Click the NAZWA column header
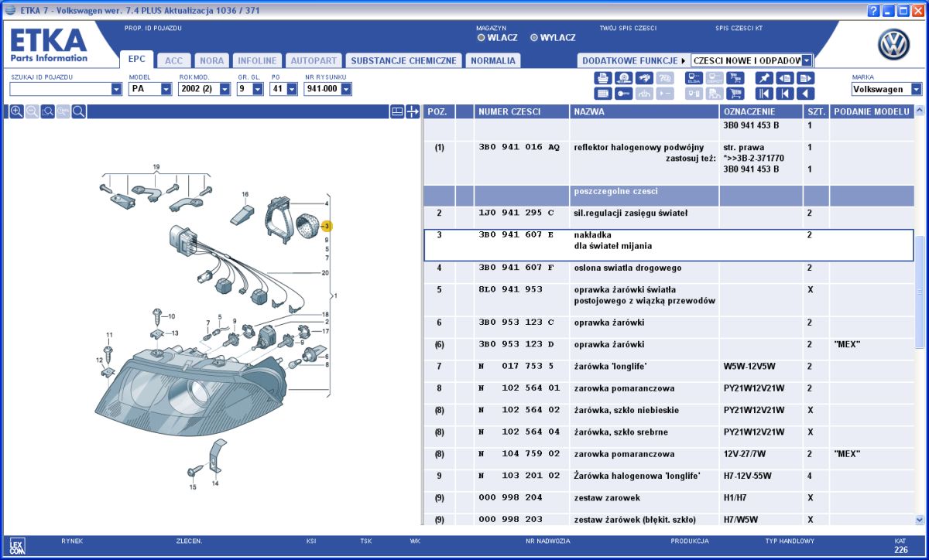The image size is (929, 560). [x=644, y=111]
